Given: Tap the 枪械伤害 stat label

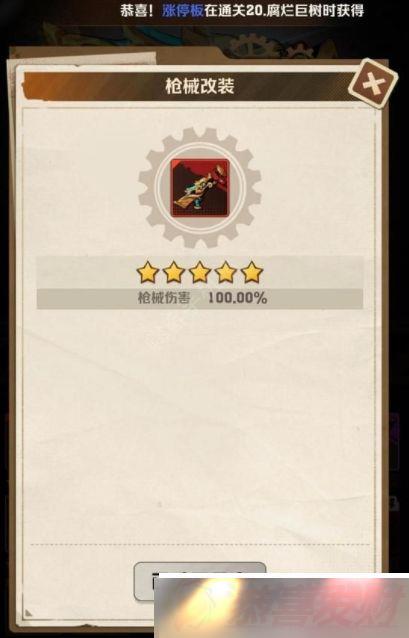Looking at the screenshot, I should coord(164,298).
